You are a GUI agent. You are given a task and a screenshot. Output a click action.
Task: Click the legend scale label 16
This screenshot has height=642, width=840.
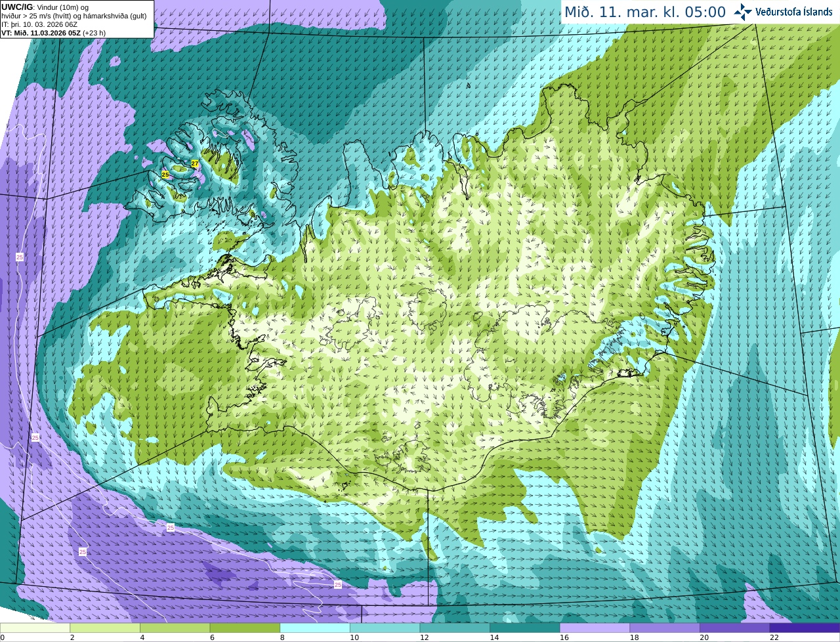pos(564,637)
